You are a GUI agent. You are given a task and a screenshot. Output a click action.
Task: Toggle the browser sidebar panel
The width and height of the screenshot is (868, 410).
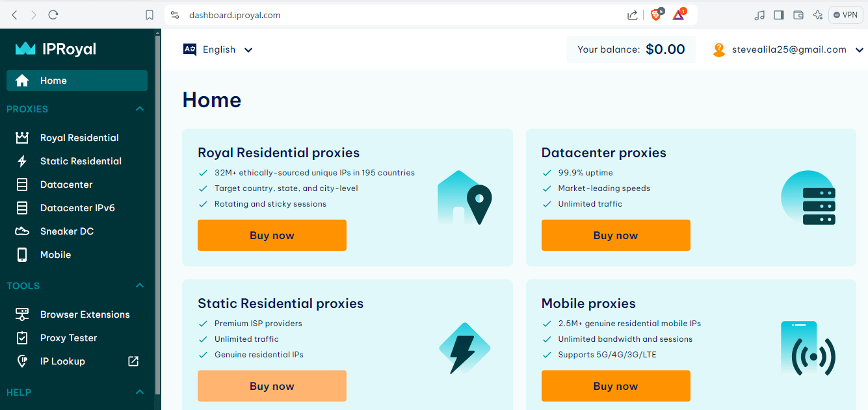(x=779, y=15)
